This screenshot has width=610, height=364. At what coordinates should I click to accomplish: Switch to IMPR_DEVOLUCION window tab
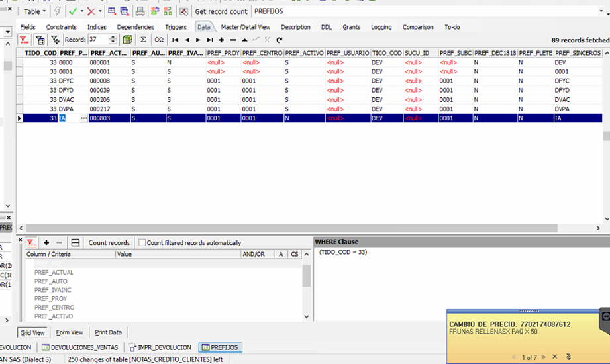(160, 347)
